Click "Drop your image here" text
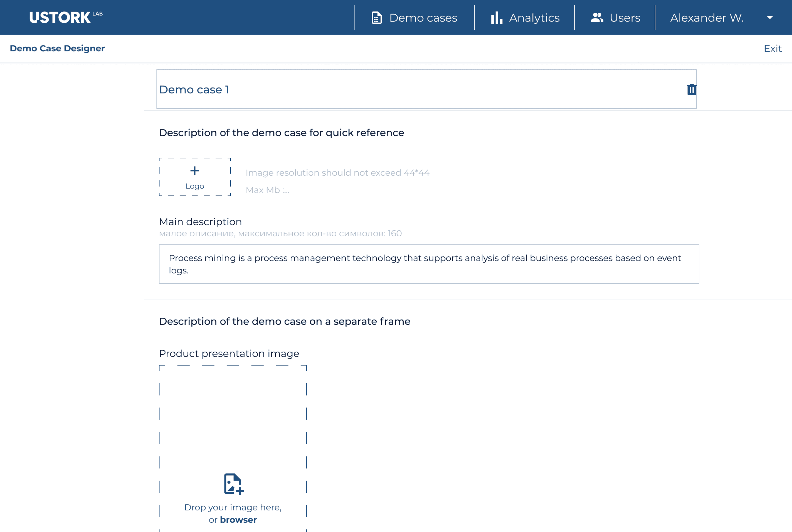Image resolution: width=792 pixels, height=532 pixels. pyautogui.click(x=233, y=507)
